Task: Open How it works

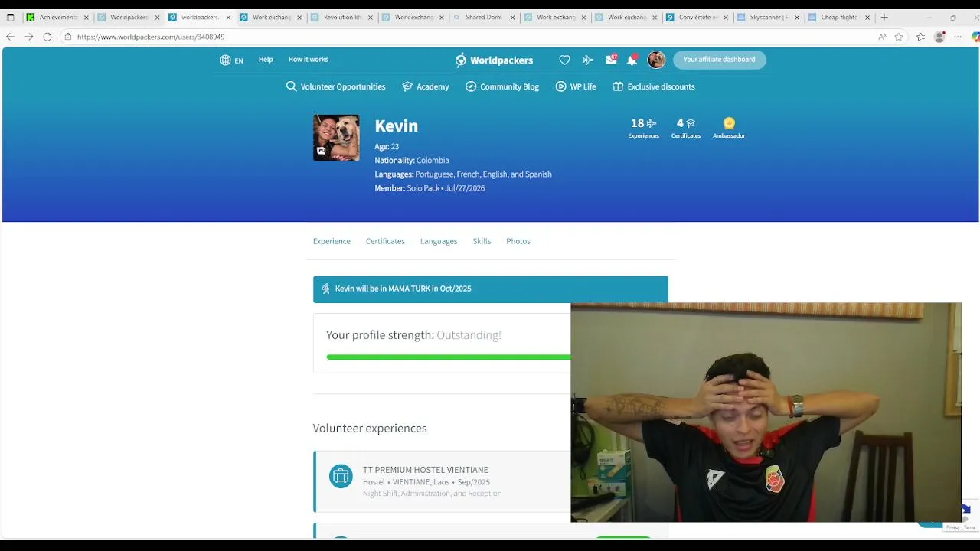Action: coord(308,59)
